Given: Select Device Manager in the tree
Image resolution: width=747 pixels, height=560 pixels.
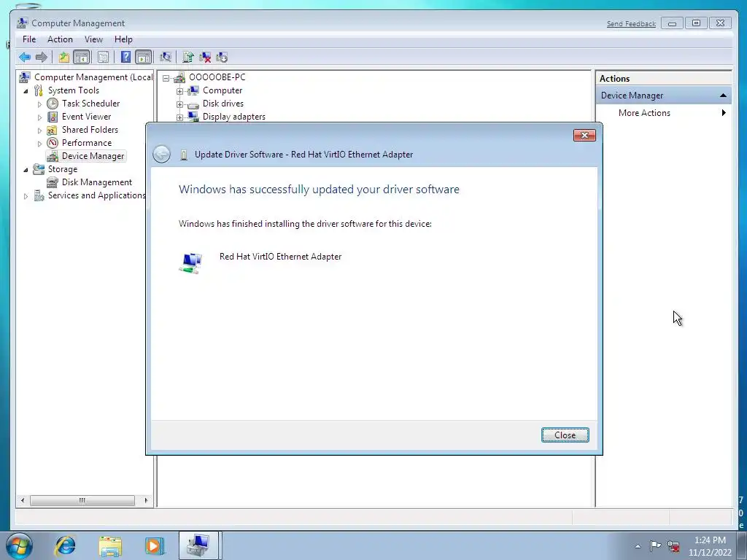Looking at the screenshot, I should point(93,156).
